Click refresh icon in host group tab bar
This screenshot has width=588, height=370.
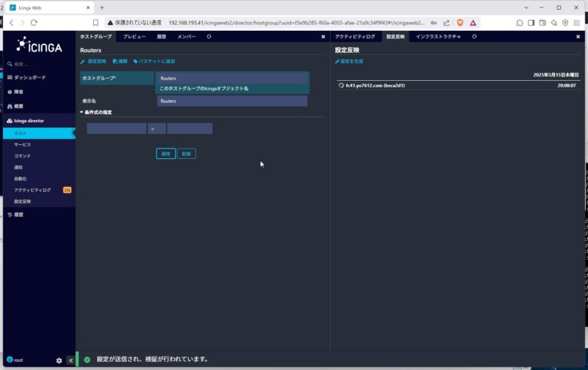click(x=209, y=36)
